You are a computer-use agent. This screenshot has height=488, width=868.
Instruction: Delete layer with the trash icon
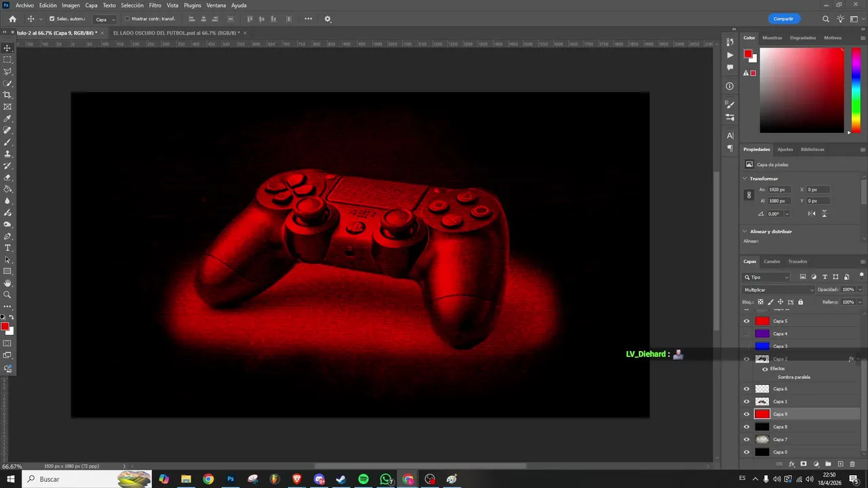point(852,464)
